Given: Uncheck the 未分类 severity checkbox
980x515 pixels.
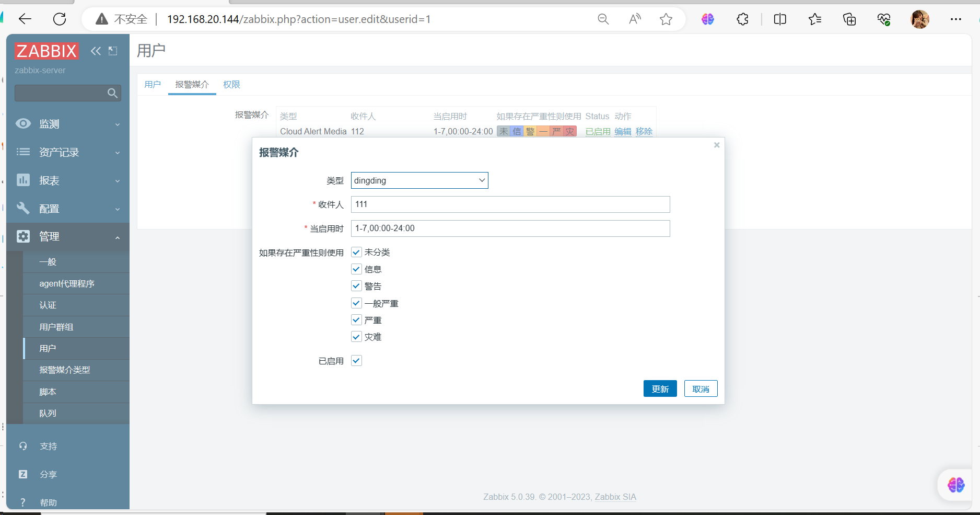Looking at the screenshot, I should [x=356, y=252].
